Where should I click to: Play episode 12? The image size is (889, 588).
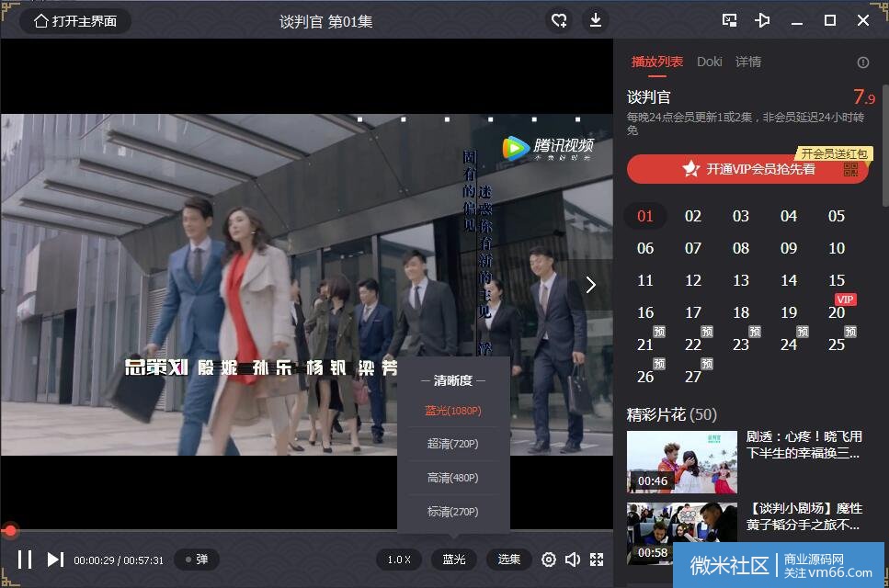(x=693, y=281)
